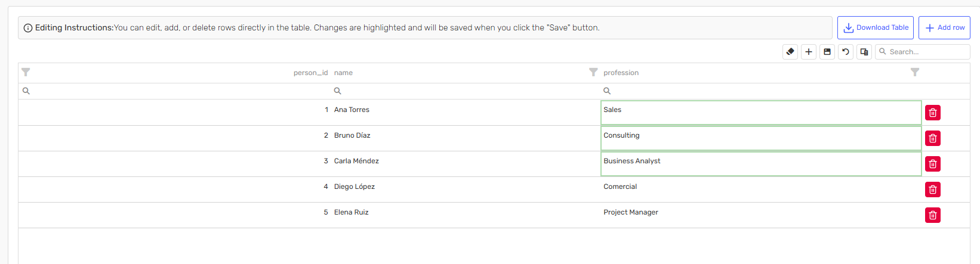Open the profession column header filter
The height and width of the screenshot is (264, 980).
click(x=915, y=72)
